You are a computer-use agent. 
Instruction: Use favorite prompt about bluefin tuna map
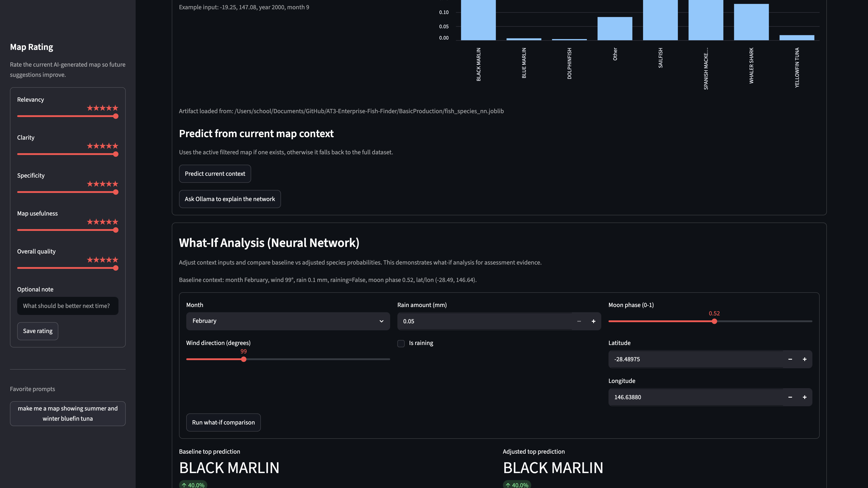[x=67, y=414]
